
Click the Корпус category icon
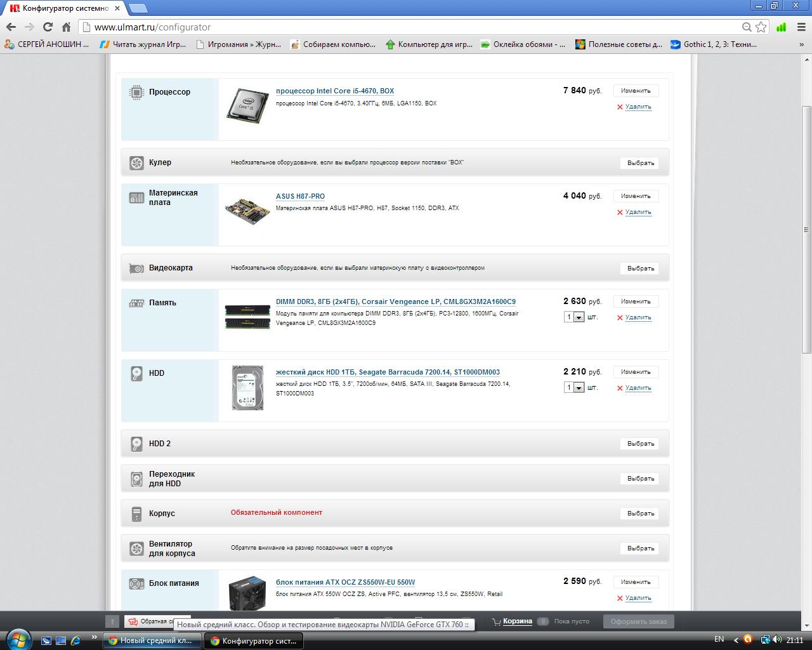pyautogui.click(x=136, y=514)
